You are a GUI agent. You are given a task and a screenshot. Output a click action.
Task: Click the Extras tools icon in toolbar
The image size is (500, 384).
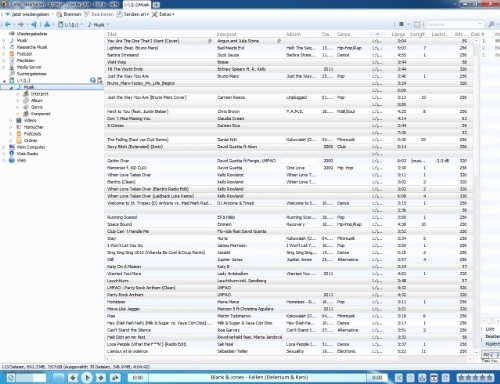tap(155, 14)
